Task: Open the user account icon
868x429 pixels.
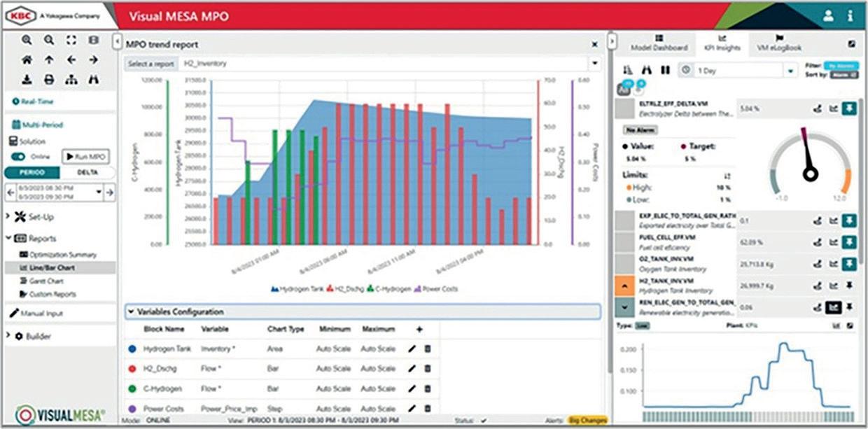Action: [x=828, y=15]
